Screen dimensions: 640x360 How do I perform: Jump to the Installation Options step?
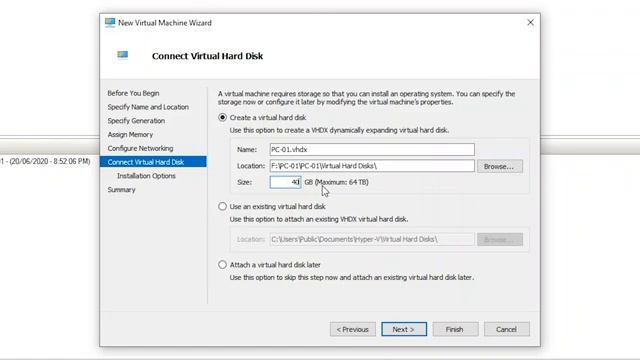click(146, 176)
